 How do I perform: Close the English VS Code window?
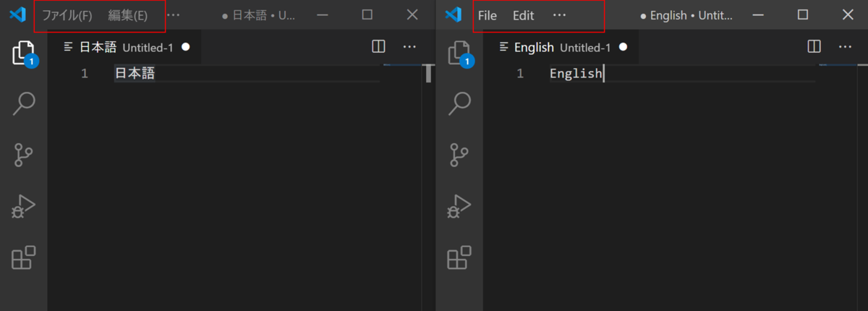tap(848, 14)
